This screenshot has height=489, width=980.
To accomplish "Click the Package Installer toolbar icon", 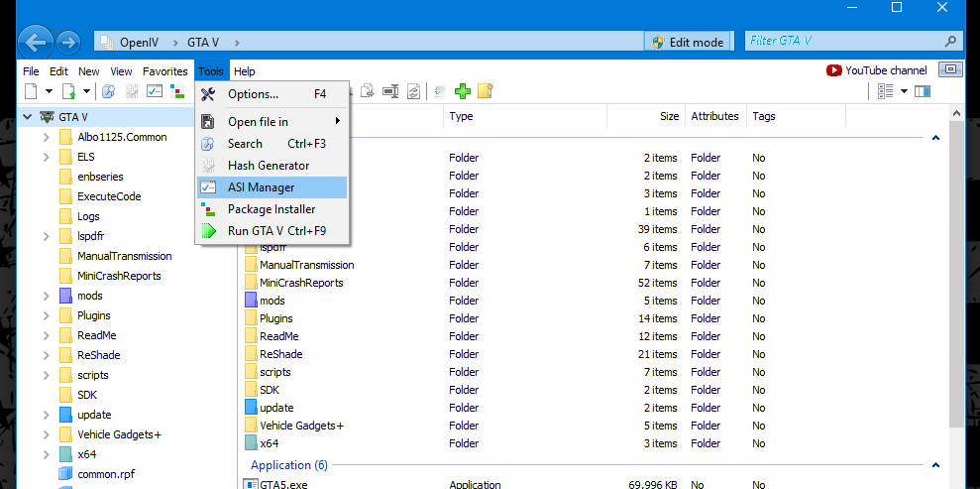I will point(177,91).
